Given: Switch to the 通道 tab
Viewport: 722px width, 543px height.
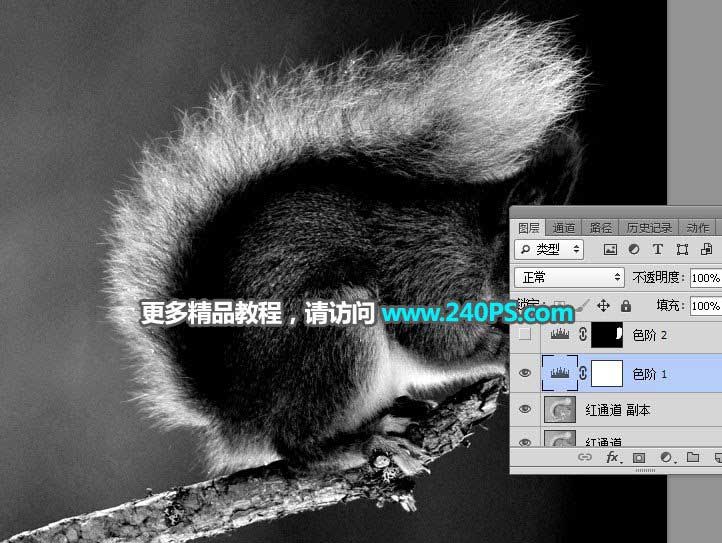Looking at the screenshot, I should click(564, 228).
